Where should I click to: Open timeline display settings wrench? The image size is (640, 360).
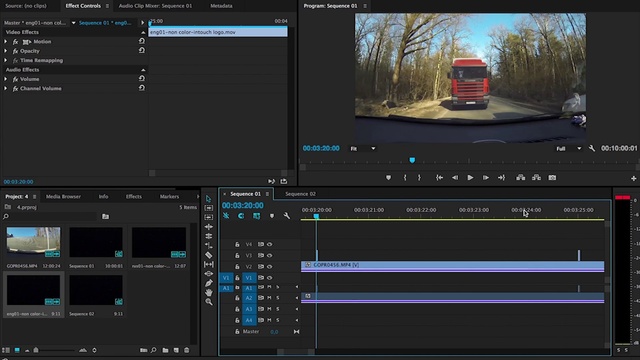click(287, 216)
